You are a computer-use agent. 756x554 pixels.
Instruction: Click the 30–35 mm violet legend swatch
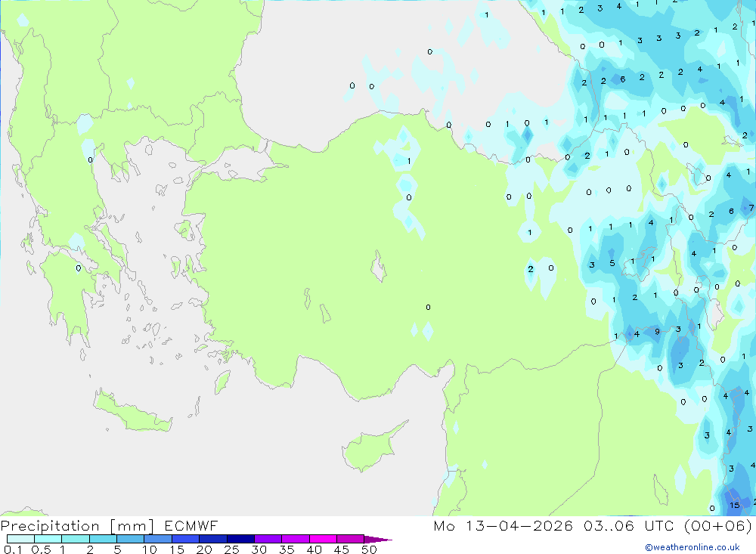(268, 539)
